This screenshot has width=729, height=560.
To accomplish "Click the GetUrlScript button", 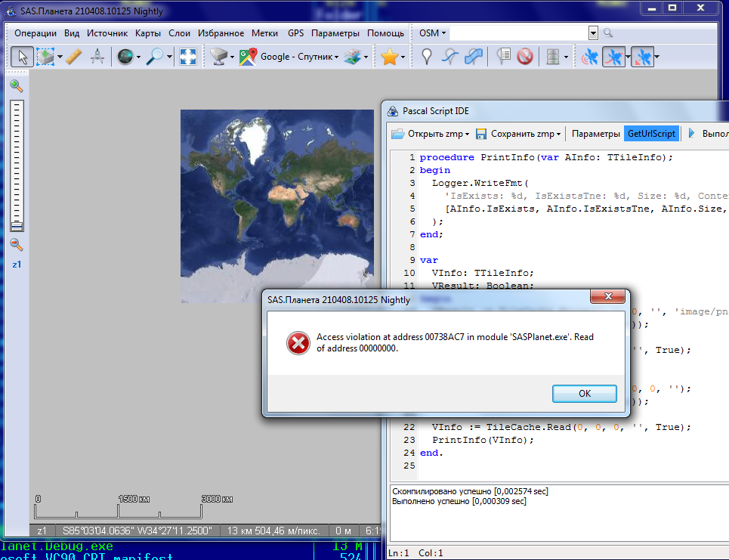I will coord(651,134).
